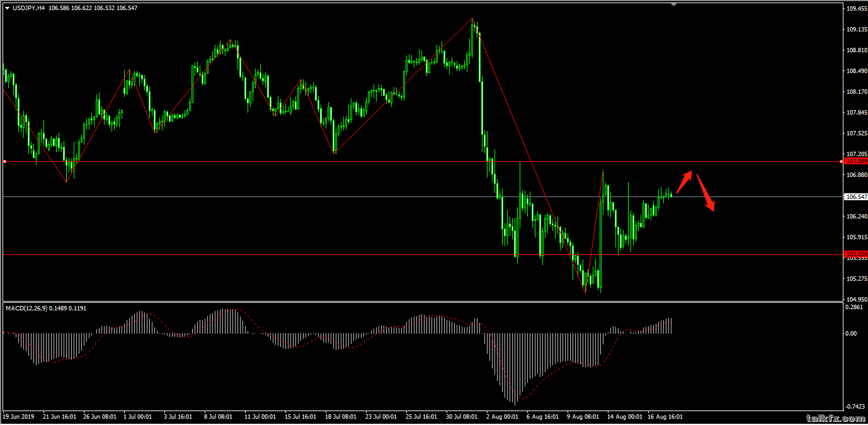868x425 pixels.
Task: Click the -0.7423 MACD scale value
Action: pos(854,406)
